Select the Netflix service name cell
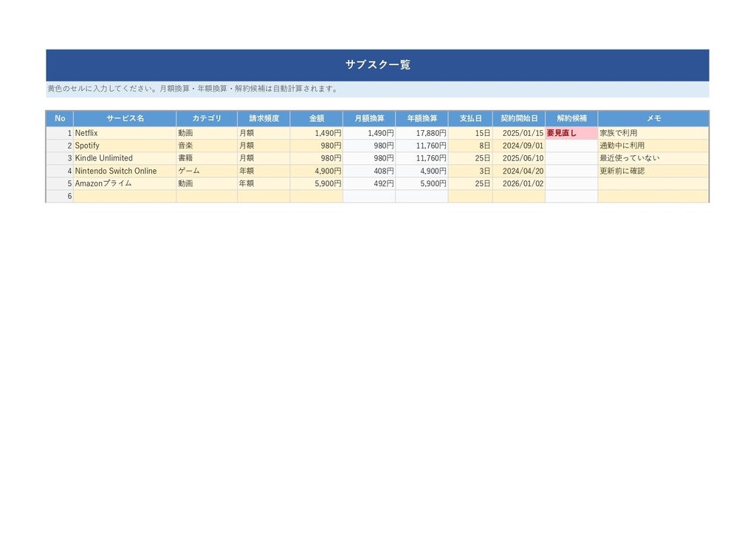Screen dimensions: 756x535 click(125, 133)
